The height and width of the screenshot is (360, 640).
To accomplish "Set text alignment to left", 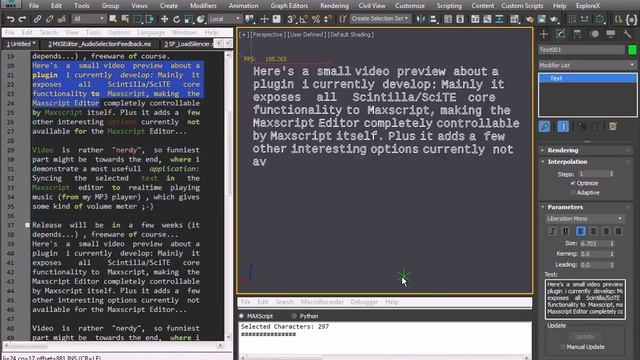I will click(x=580, y=231).
